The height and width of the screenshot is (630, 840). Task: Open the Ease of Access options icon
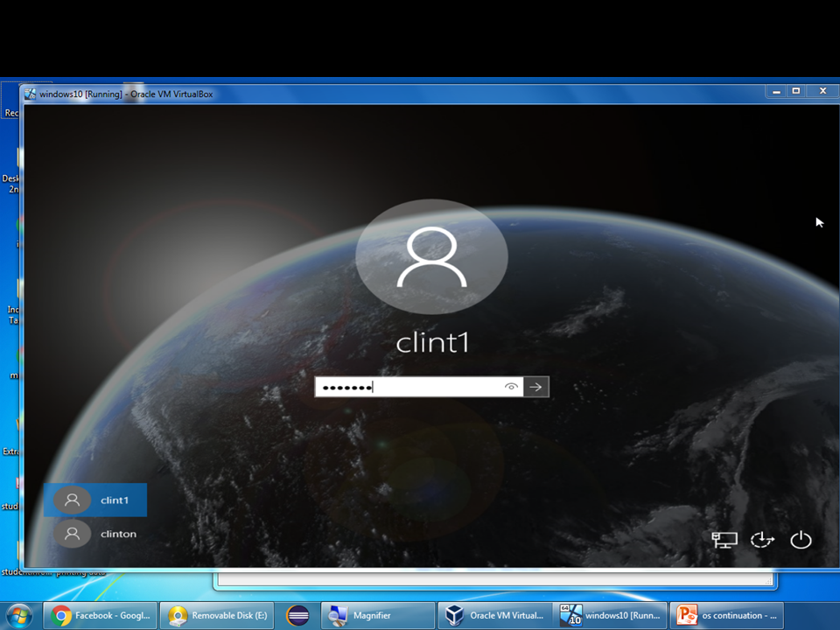point(762,540)
